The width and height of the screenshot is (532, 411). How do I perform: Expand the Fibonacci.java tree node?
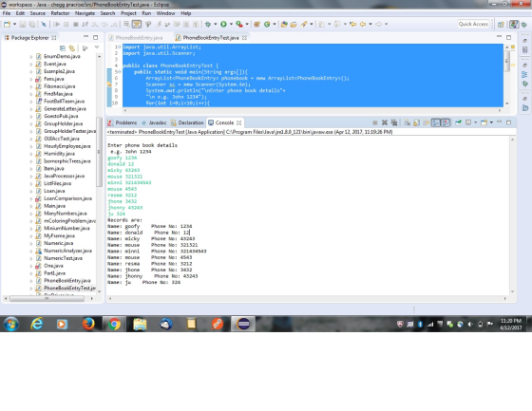click(31, 86)
